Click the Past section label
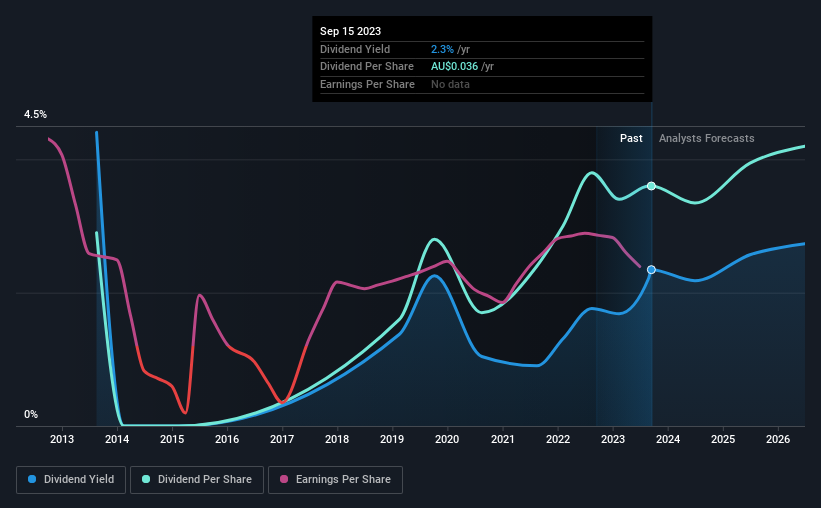The width and height of the screenshot is (821, 508). tap(631, 138)
